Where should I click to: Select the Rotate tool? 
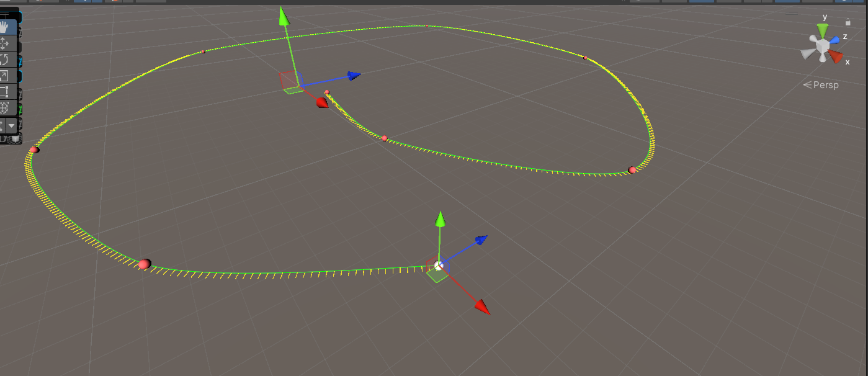(x=5, y=59)
